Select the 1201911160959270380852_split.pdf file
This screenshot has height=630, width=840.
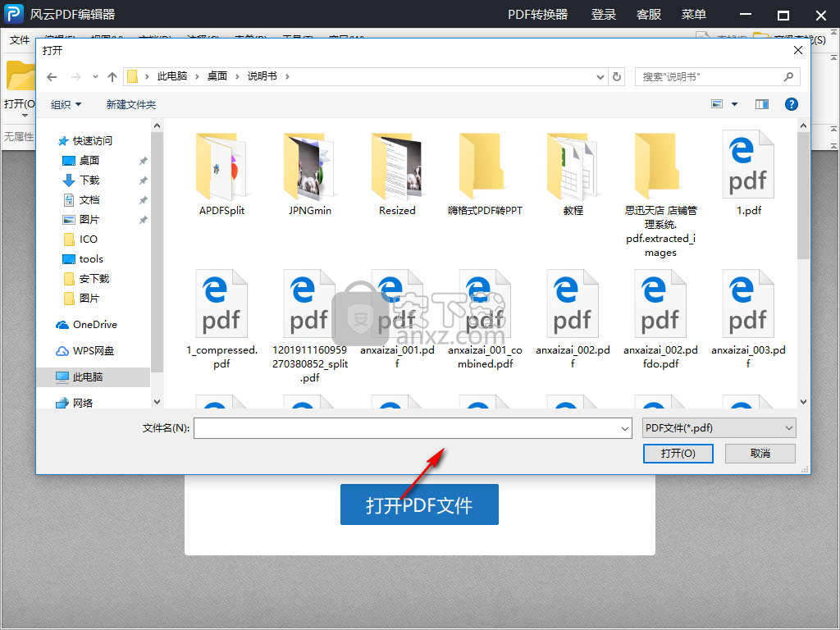coord(309,326)
